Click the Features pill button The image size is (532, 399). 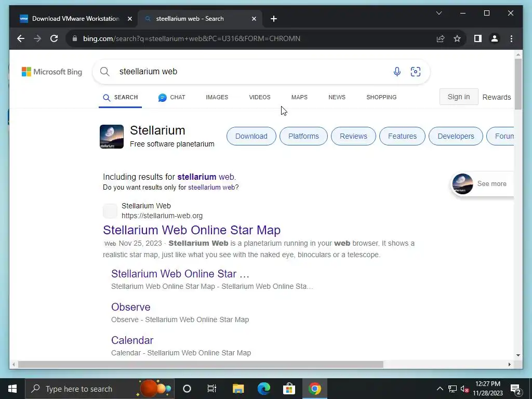403,137
